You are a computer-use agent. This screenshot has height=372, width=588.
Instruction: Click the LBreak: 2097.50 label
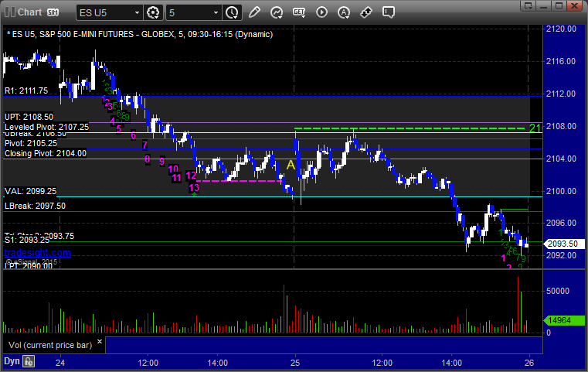35,206
